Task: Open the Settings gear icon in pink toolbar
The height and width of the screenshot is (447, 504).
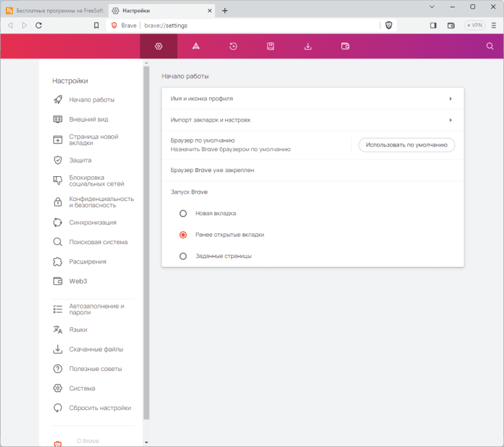Action: 159,46
